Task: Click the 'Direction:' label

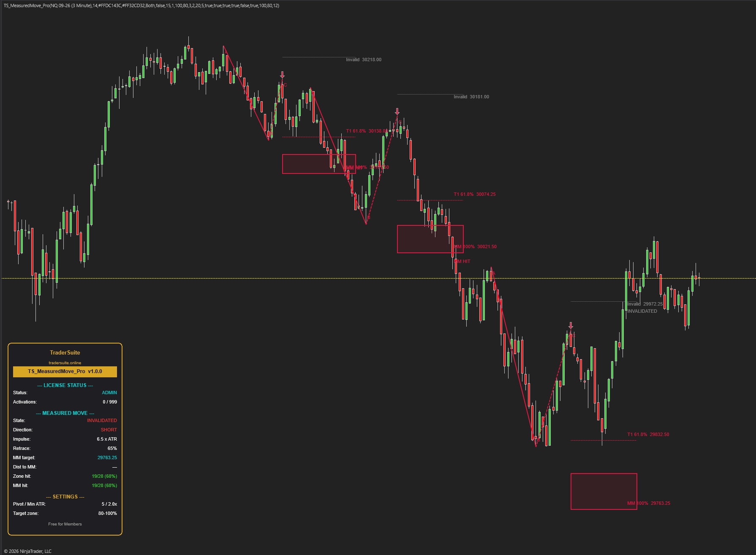Action: point(23,430)
